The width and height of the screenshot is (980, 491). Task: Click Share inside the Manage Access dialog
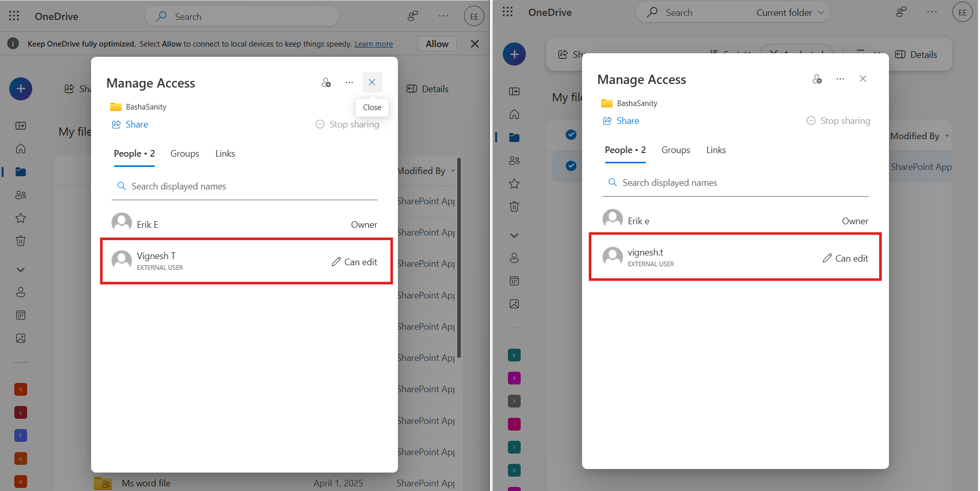[129, 124]
